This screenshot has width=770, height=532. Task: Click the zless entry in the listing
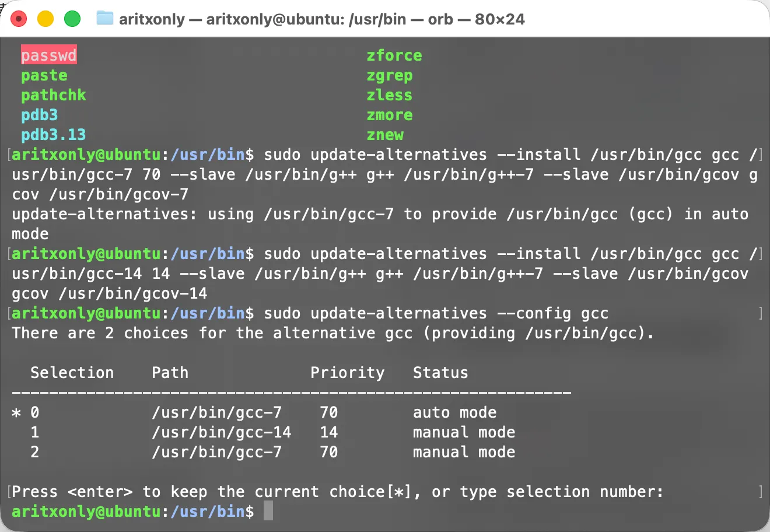(390, 95)
